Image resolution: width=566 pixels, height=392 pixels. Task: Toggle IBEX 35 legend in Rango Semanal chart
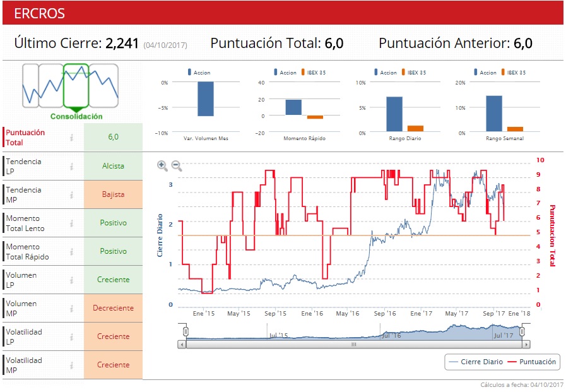513,73
